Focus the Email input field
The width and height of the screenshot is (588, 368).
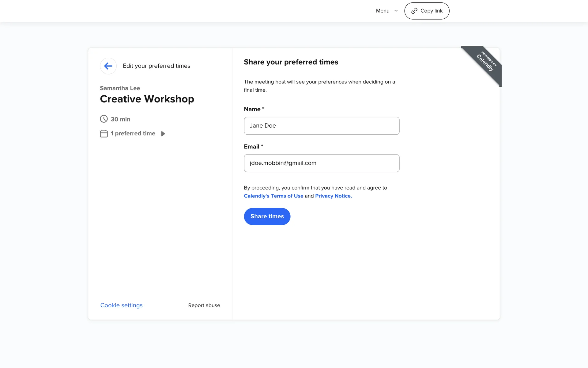click(322, 163)
